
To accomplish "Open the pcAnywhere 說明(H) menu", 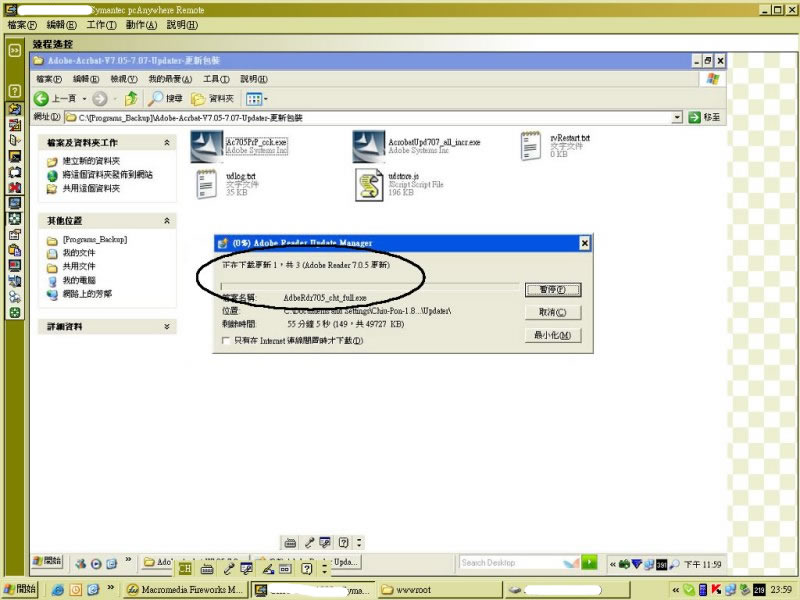I will 182,24.
